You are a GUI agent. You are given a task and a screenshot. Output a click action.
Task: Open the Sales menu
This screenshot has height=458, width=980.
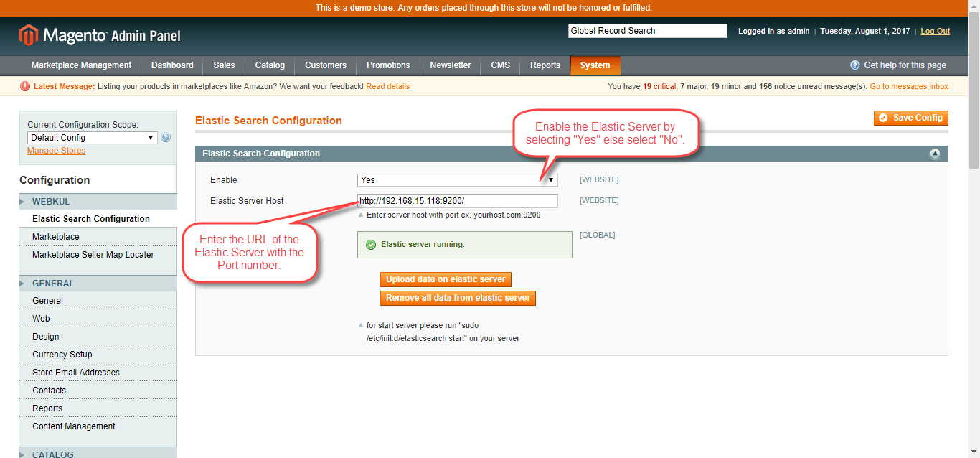[224, 65]
